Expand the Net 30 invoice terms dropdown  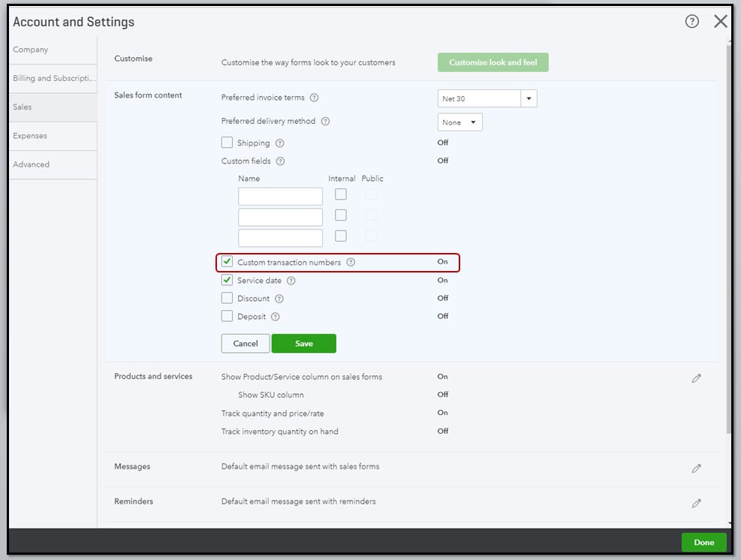(x=529, y=98)
